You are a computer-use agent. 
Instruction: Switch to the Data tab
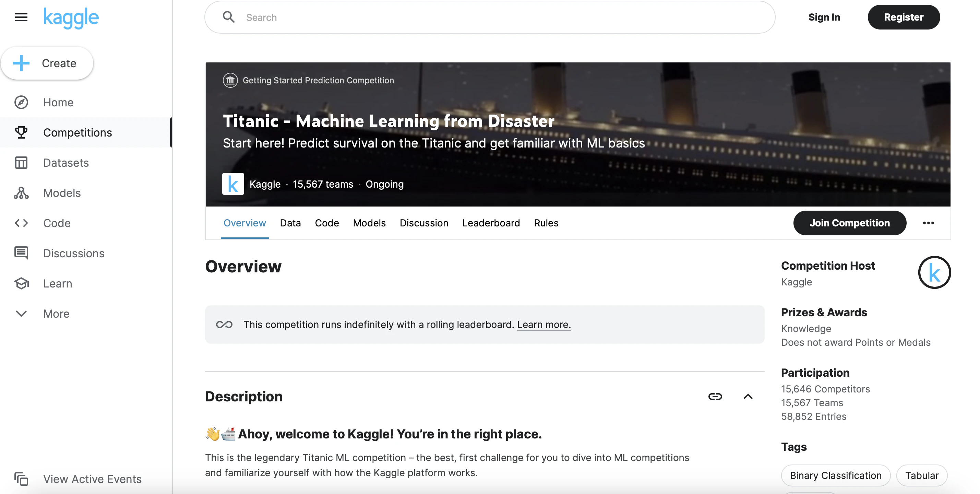point(290,223)
